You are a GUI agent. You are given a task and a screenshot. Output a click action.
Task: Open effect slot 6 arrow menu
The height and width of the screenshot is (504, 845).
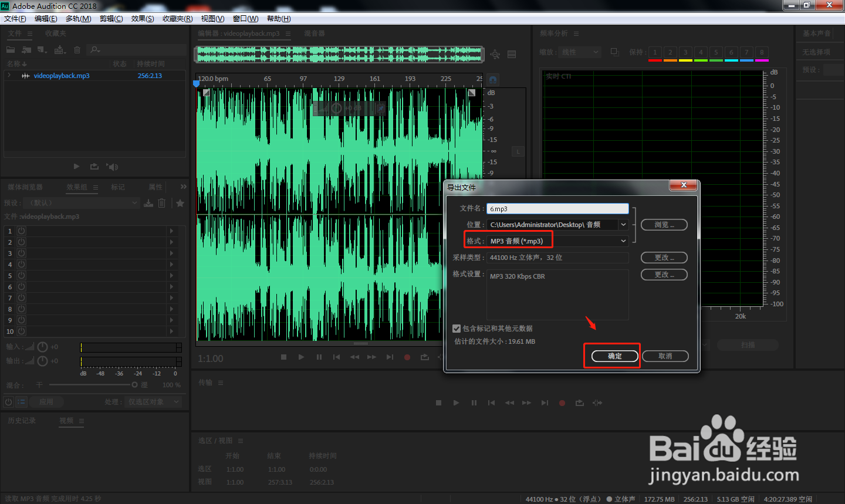click(x=171, y=287)
